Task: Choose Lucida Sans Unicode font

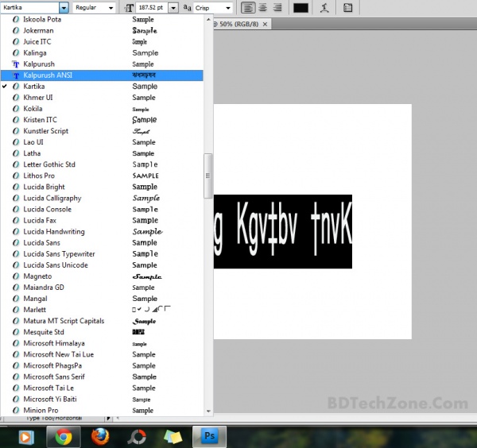Action: coord(102,265)
